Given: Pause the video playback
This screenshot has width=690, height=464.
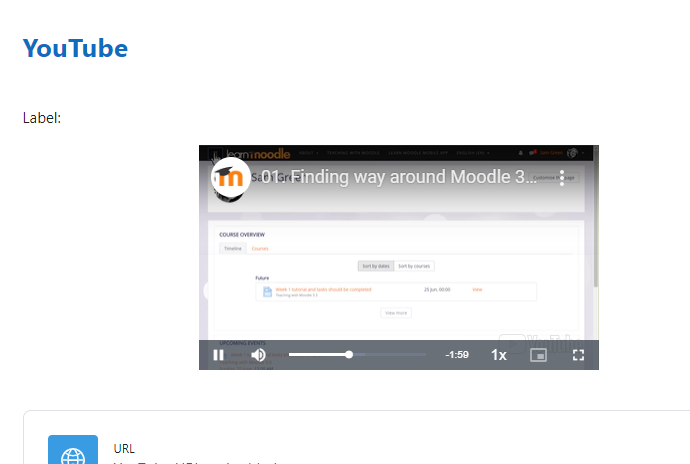Looking at the screenshot, I should [218, 355].
